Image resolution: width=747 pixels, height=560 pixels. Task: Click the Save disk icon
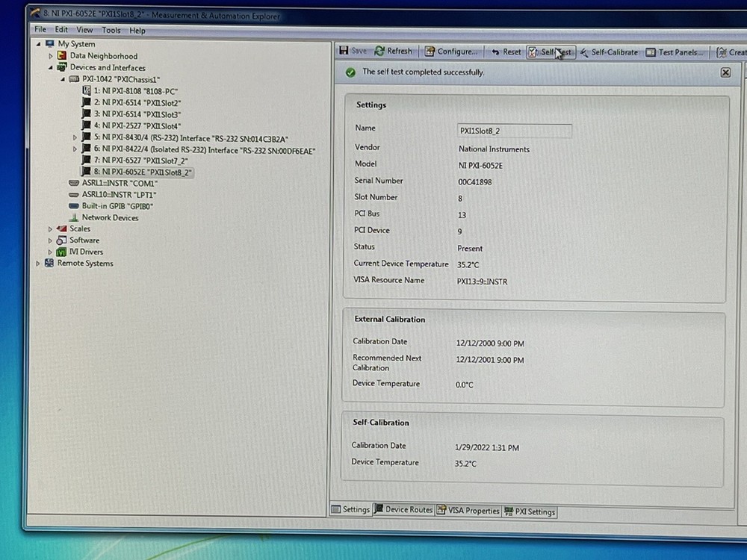pyautogui.click(x=344, y=51)
